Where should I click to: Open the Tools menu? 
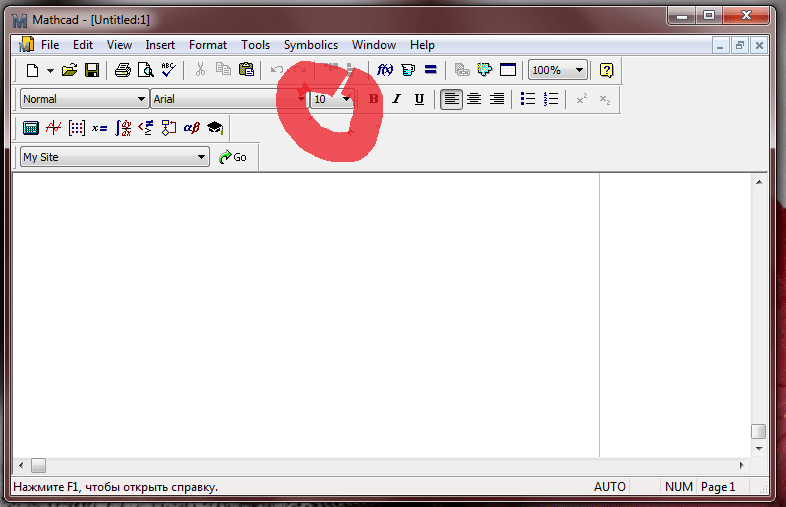tap(256, 45)
